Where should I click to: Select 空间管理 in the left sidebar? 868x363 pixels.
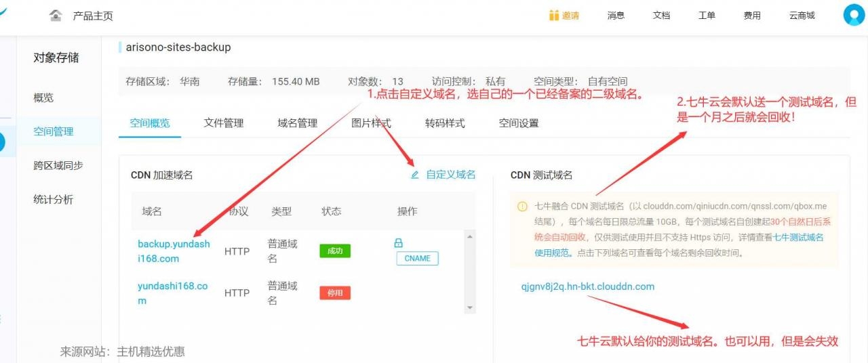[x=54, y=131]
